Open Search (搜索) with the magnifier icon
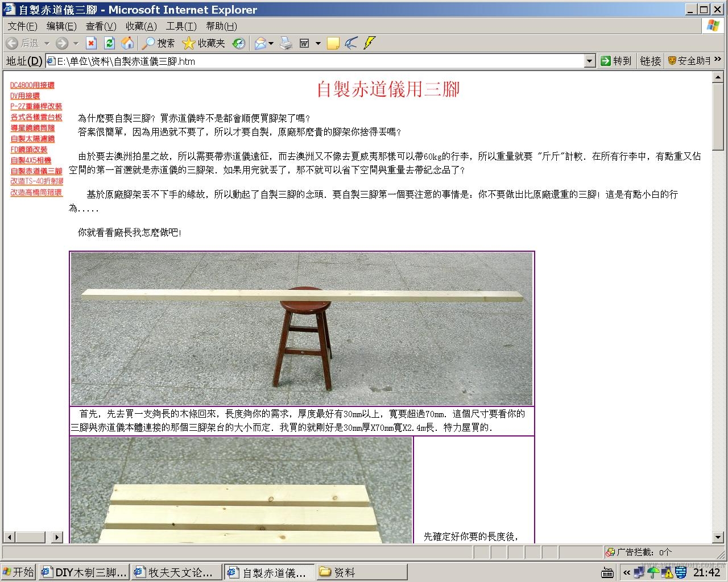This screenshot has width=728, height=582. tap(158, 43)
